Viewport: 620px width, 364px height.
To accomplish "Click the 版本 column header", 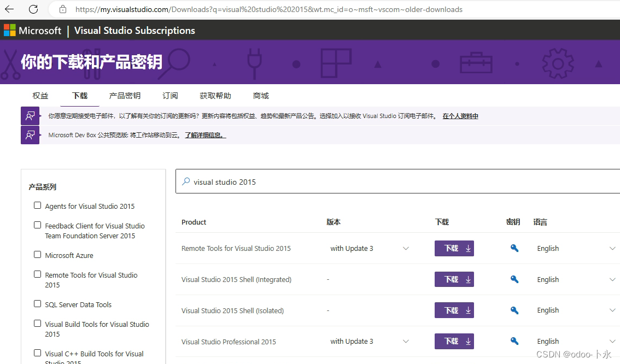I will pos(334,222).
